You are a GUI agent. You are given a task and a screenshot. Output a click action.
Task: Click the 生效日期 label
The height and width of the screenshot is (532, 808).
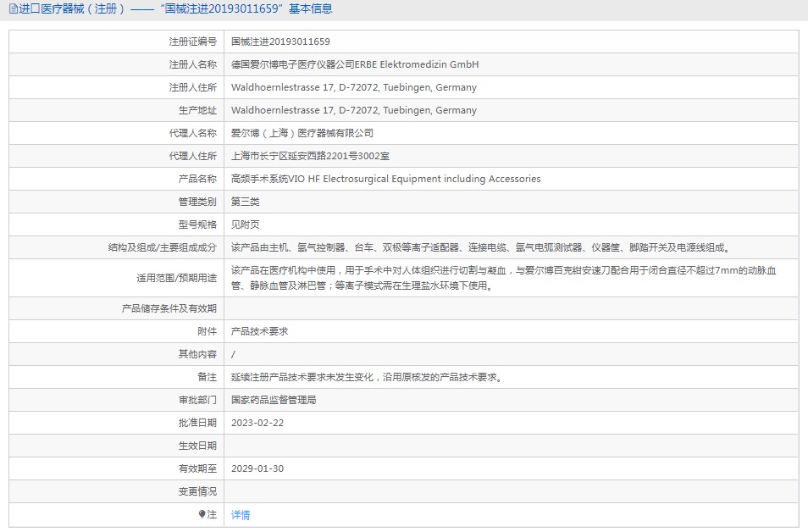197,446
